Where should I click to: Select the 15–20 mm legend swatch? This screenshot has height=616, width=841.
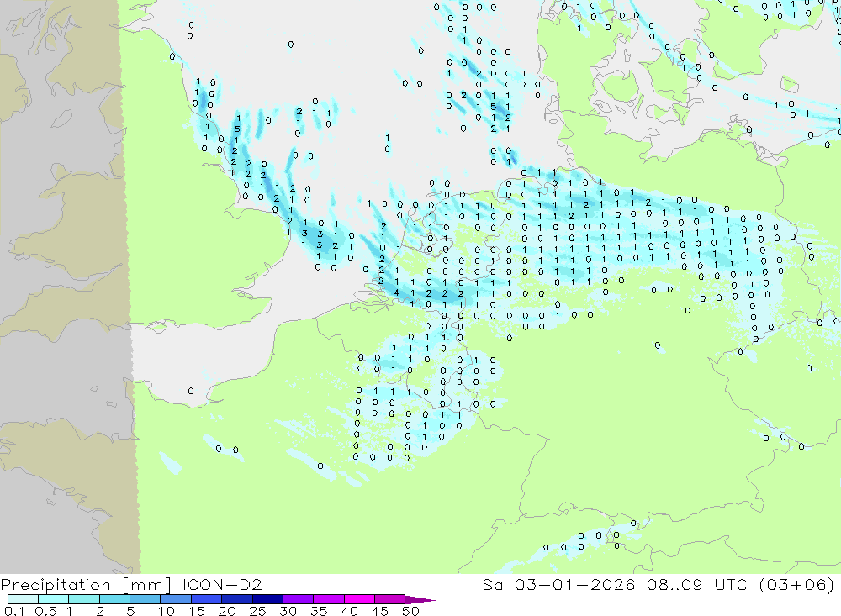tap(206, 599)
